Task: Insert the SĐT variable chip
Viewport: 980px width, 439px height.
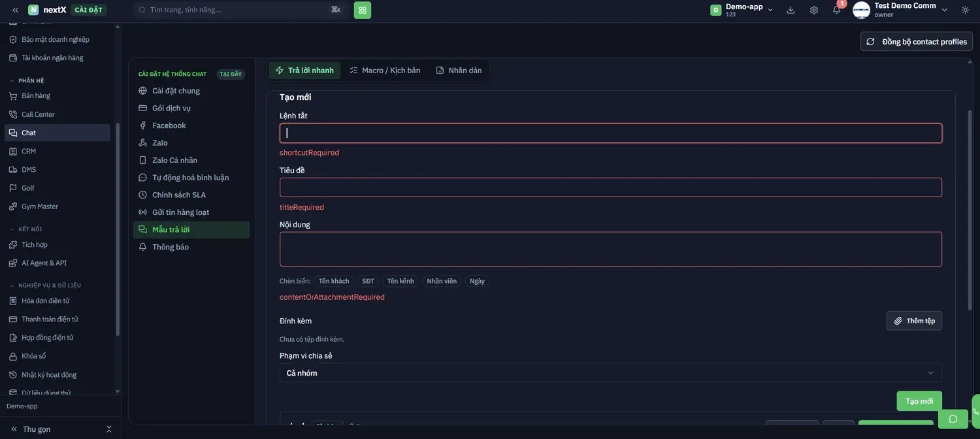Action: (x=368, y=281)
